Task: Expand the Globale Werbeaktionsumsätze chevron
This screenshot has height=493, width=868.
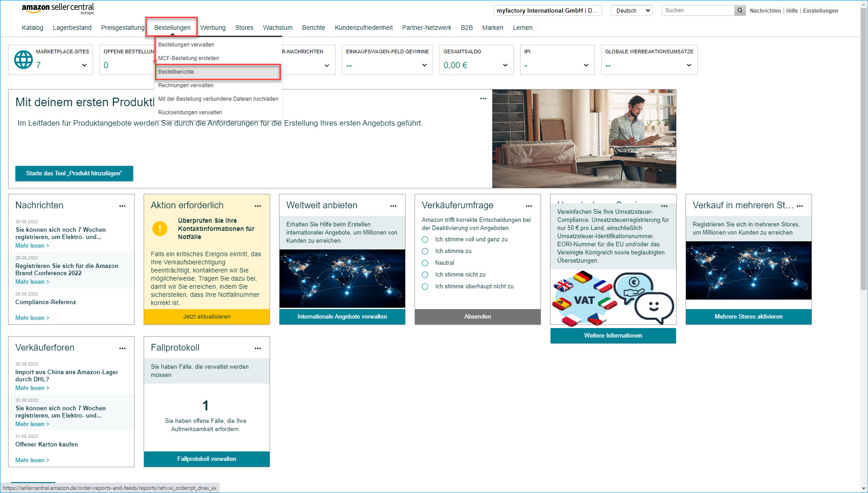Action: [x=689, y=66]
